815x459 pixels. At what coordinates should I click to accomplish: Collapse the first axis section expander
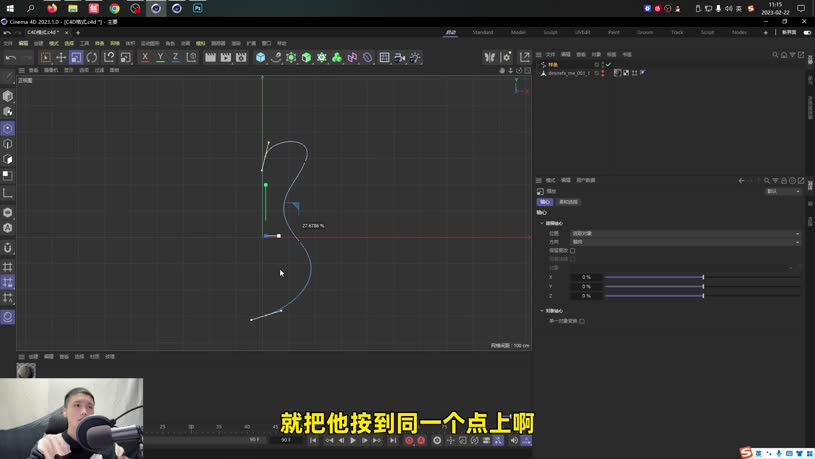point(542,223)
